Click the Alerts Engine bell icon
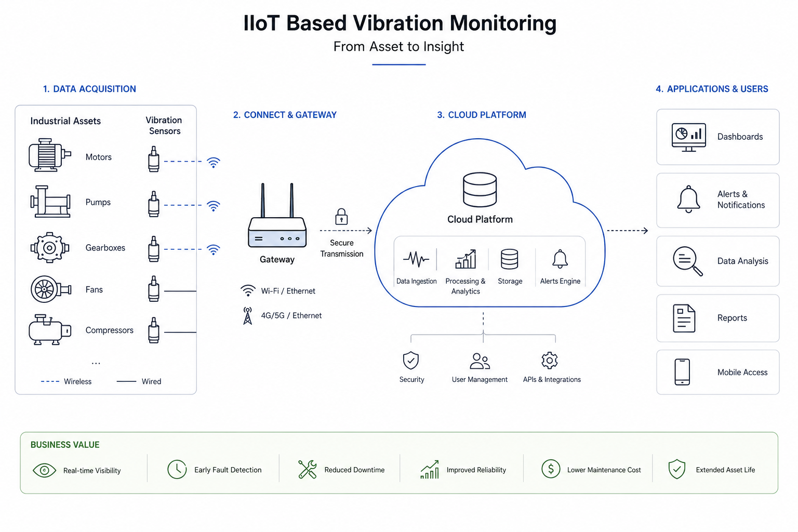Viewport: 798px width, 532px height. 560,259
